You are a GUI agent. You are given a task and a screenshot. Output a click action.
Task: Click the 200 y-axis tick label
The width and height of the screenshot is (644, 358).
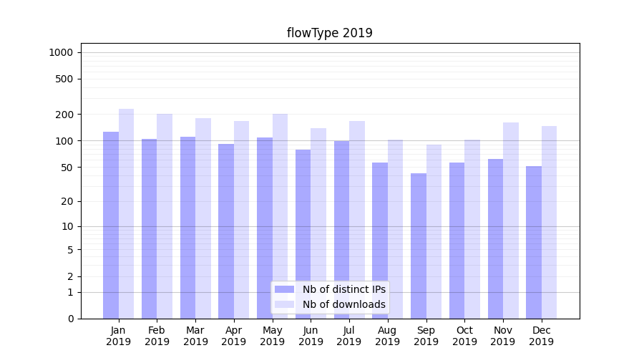click(x=65, y=115)
